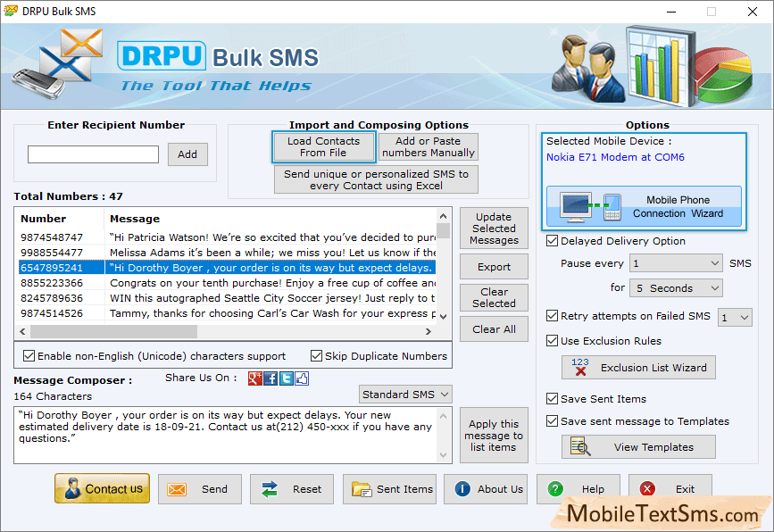The width and height of the screenshot is (774, 532).
Task: Select the row with number 8855223366
Action: click(227, 283)
